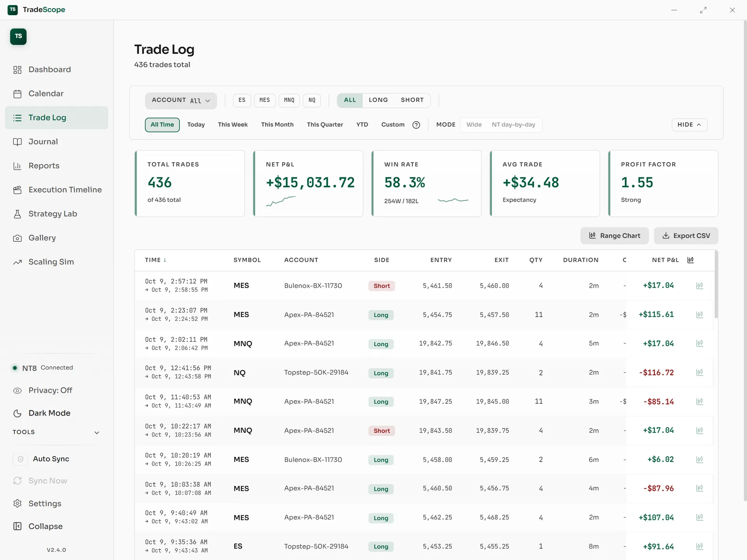Click the Custom range help icon
Viewport: 747px width, 560px height.
tap(416, 125)
